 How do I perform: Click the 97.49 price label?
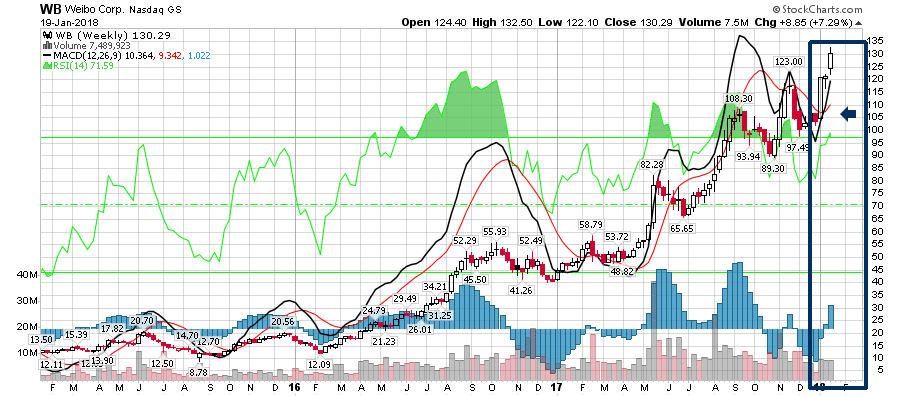798,148
